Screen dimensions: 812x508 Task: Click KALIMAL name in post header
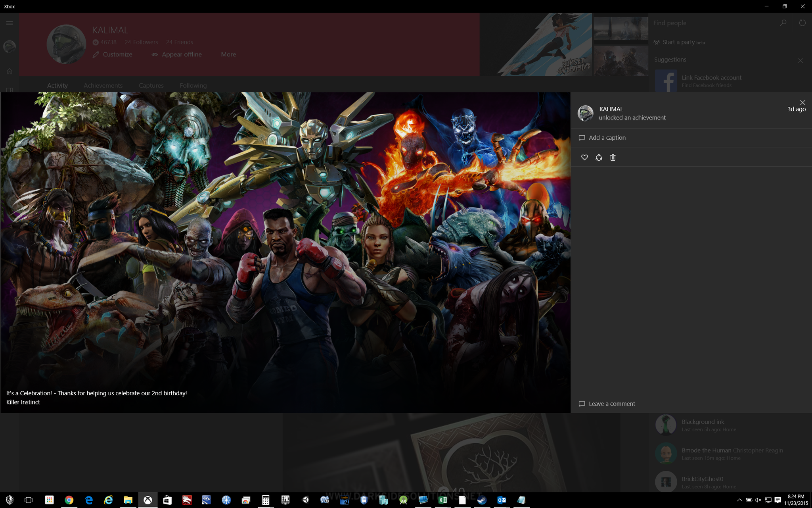coord(611,109)
